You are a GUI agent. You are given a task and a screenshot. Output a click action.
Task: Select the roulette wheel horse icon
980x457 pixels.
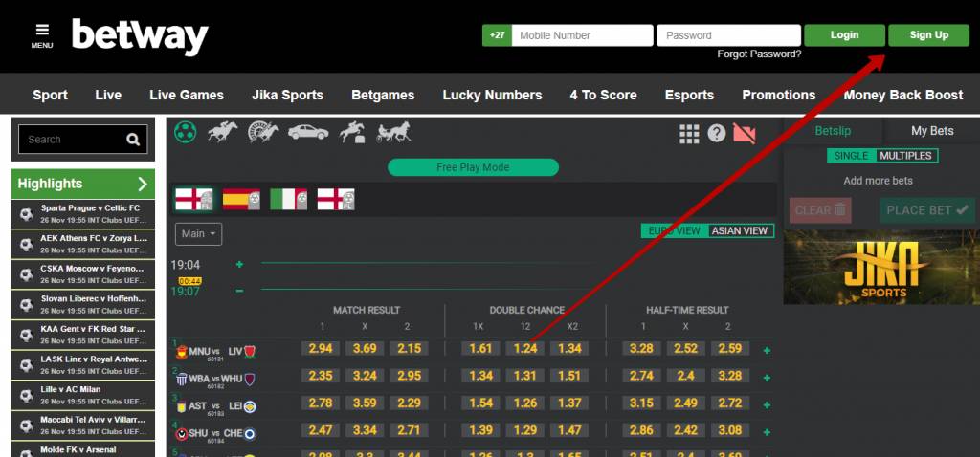coord(262,132)
